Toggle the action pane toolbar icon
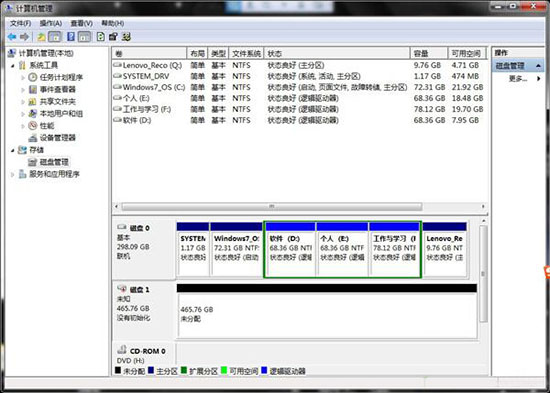This screenshot has height=393, width=550. 84,36
